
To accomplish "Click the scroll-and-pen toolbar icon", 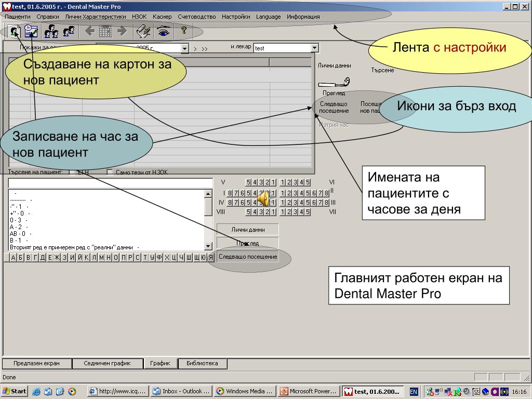I will coord(143,31).
